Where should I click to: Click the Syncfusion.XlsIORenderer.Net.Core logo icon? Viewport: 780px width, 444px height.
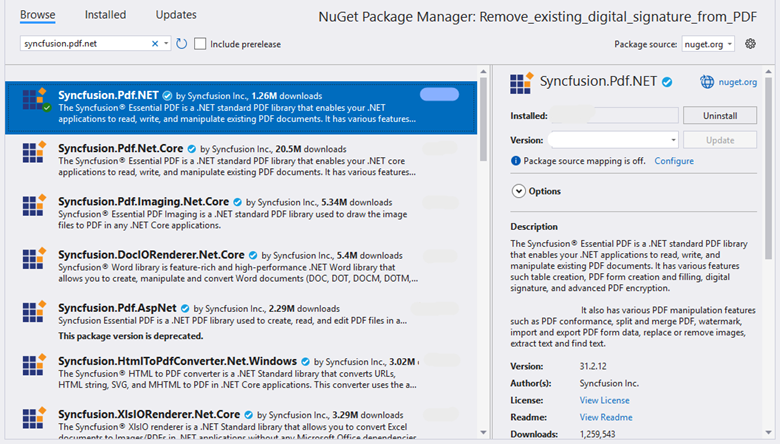(35, 418)
